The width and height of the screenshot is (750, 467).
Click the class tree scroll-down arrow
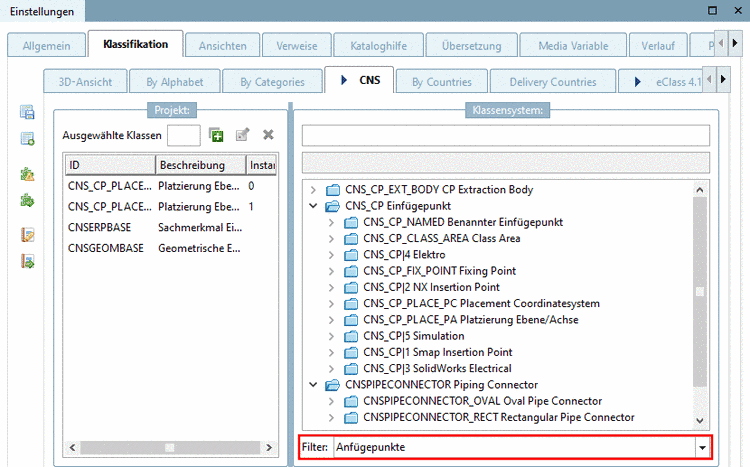700,421
